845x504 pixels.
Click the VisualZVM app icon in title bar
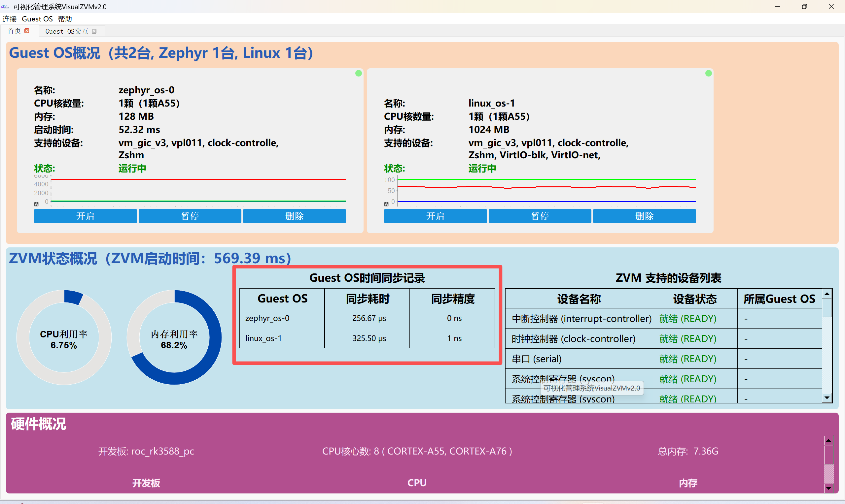click(x=5, y=7)
